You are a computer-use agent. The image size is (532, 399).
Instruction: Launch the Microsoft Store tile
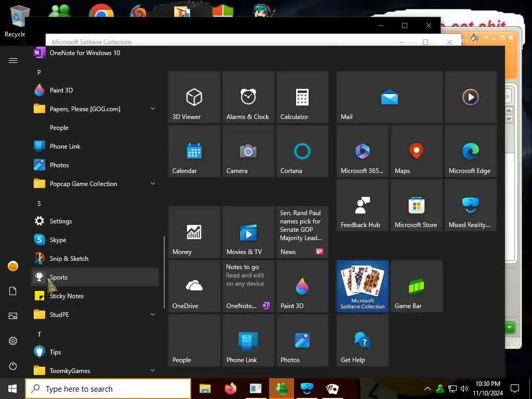[416, 205]
